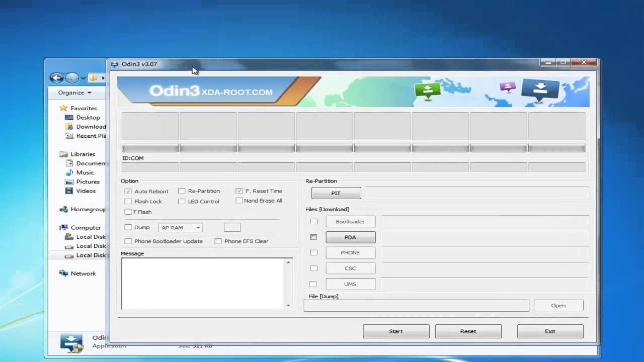Click the Explorer forward arrow button

[72, 77]
